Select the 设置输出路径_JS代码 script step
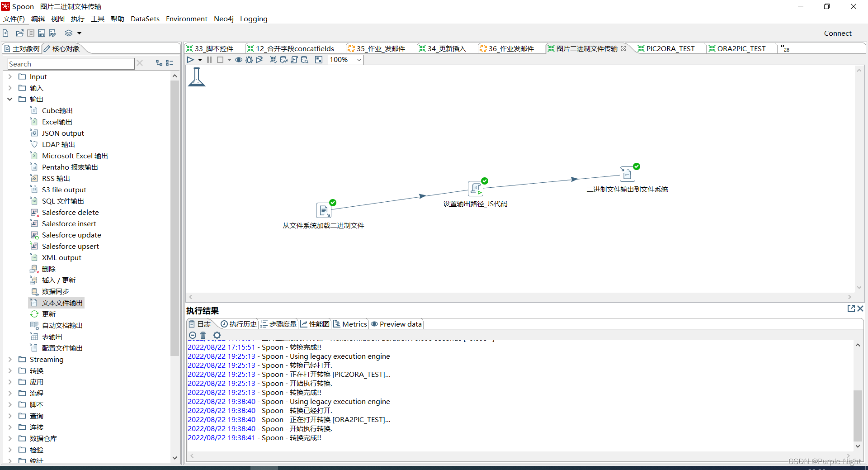The width and height of the screenshot is (868, 470). 476,189
